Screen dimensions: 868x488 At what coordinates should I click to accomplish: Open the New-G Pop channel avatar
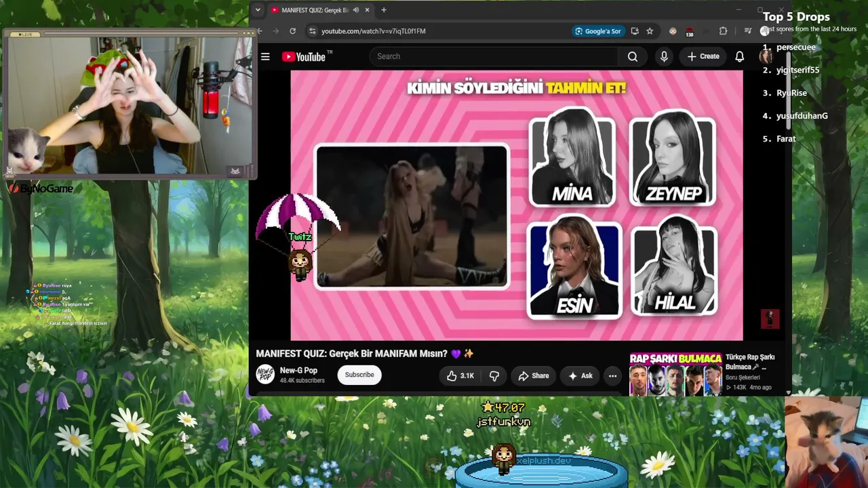pos(265,375)
